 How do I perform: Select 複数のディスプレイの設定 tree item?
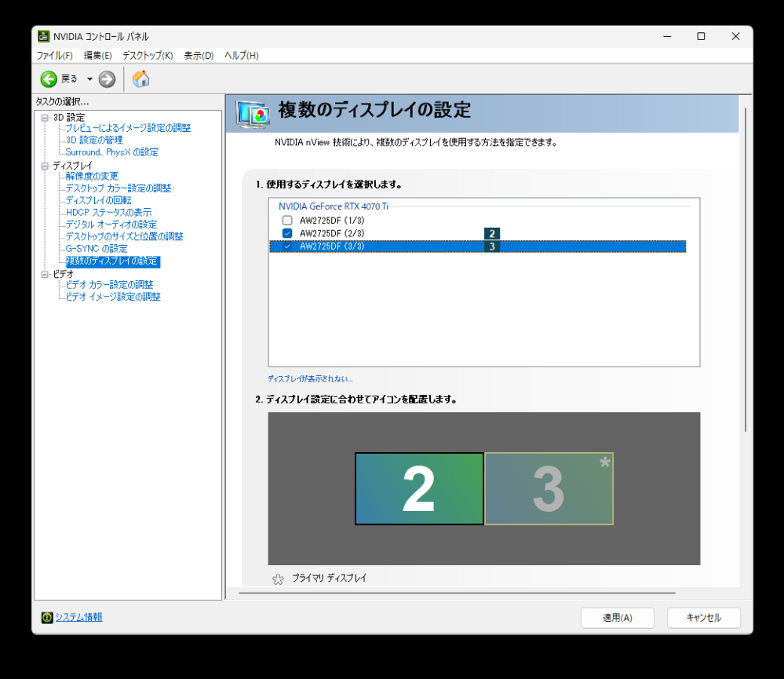(113, 261)
